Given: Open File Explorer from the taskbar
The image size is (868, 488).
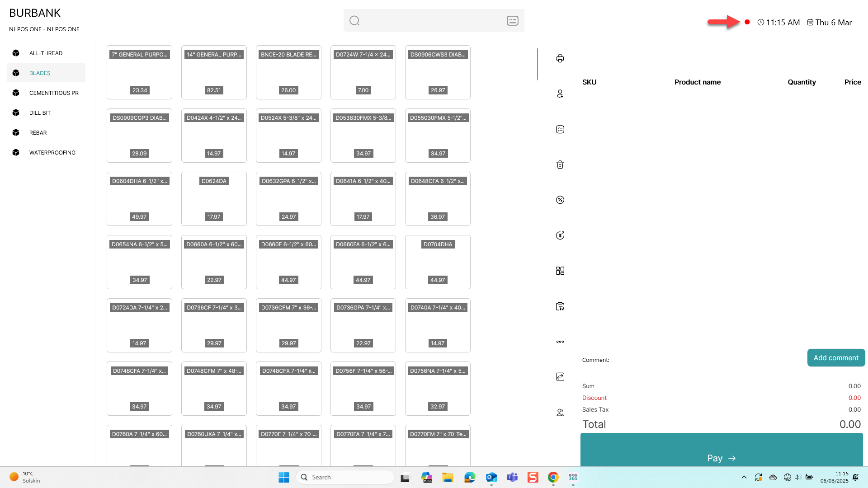Looking at the screenshot, I should 448,477.
